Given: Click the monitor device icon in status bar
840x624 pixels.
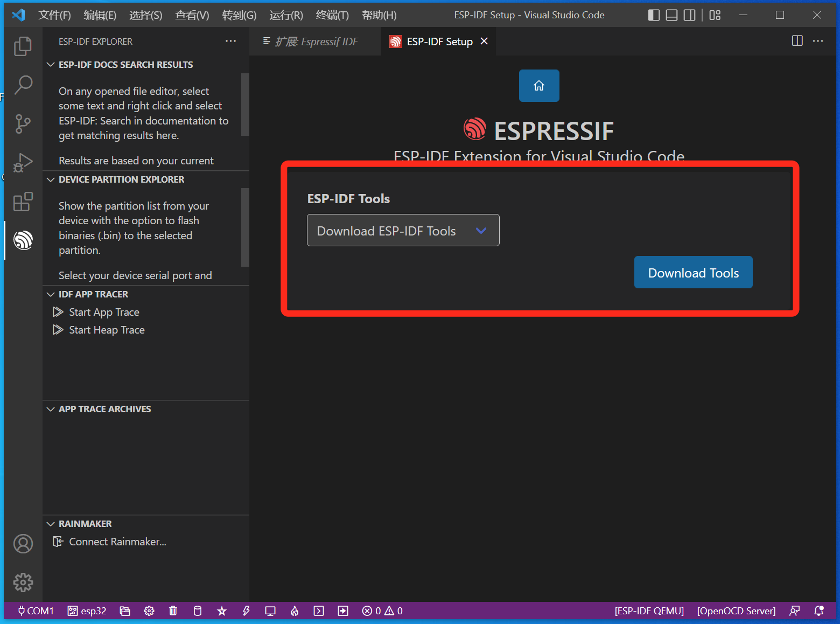Looking at the screenshot, I should [270, 611].
